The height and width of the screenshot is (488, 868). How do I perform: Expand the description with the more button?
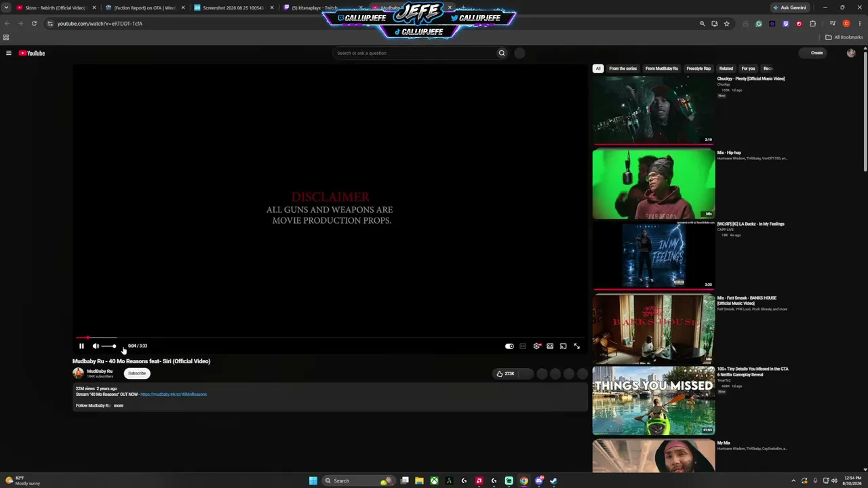pos(119,405)
